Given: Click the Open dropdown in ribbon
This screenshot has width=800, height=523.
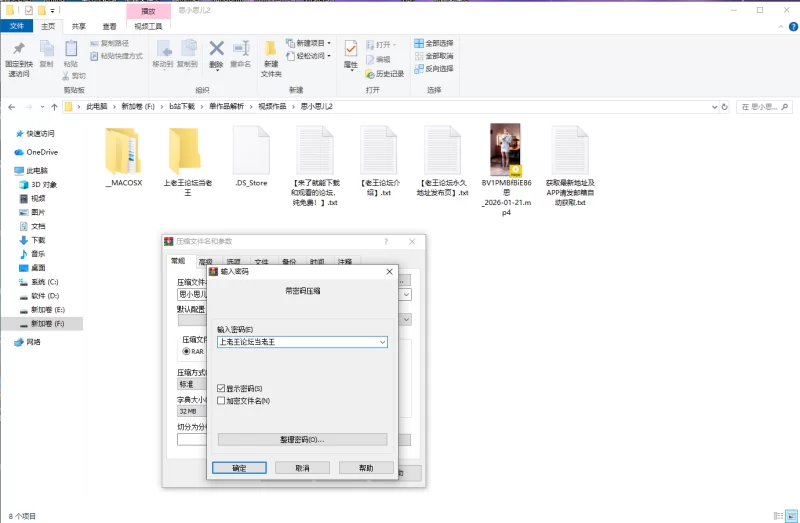Looking at the screenshot, I should tap(381, 45).
